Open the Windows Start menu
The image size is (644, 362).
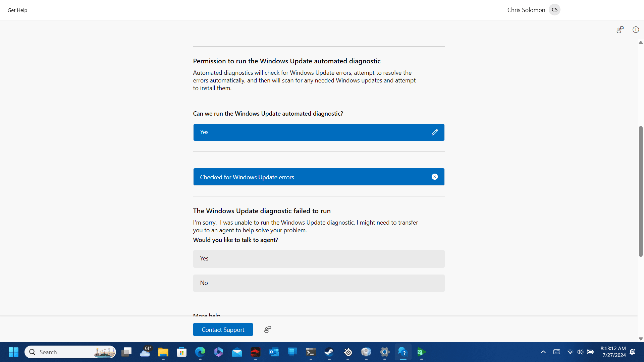[13, 352]
